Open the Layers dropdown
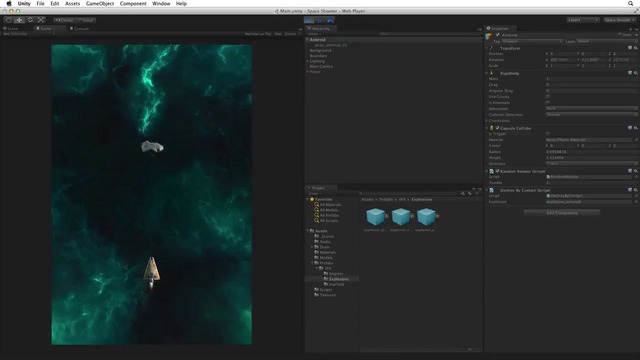 tap(583, 20)
